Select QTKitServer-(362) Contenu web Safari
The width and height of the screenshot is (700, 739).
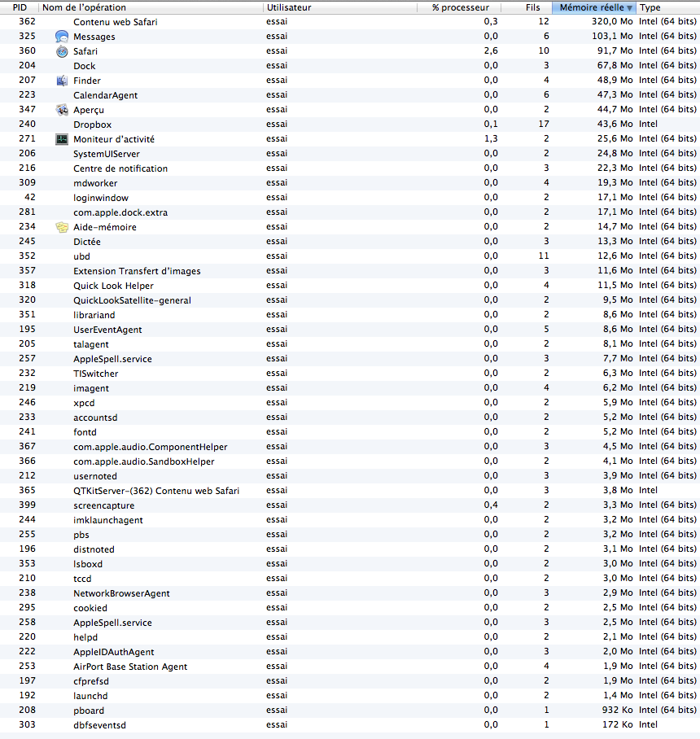click(350, 490)
